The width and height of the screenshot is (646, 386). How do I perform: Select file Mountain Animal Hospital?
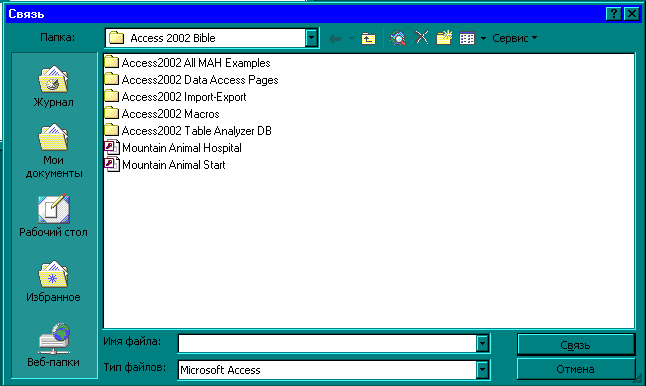(173, 147)
